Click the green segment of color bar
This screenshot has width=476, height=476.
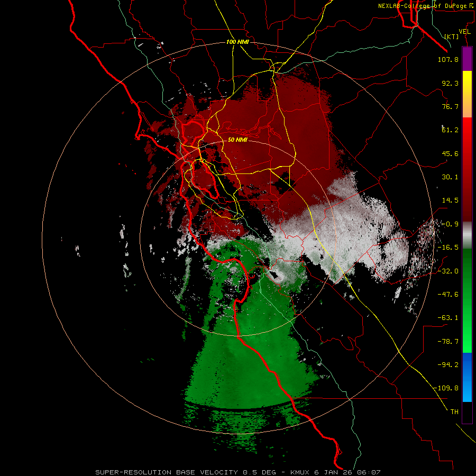point(467,300)
